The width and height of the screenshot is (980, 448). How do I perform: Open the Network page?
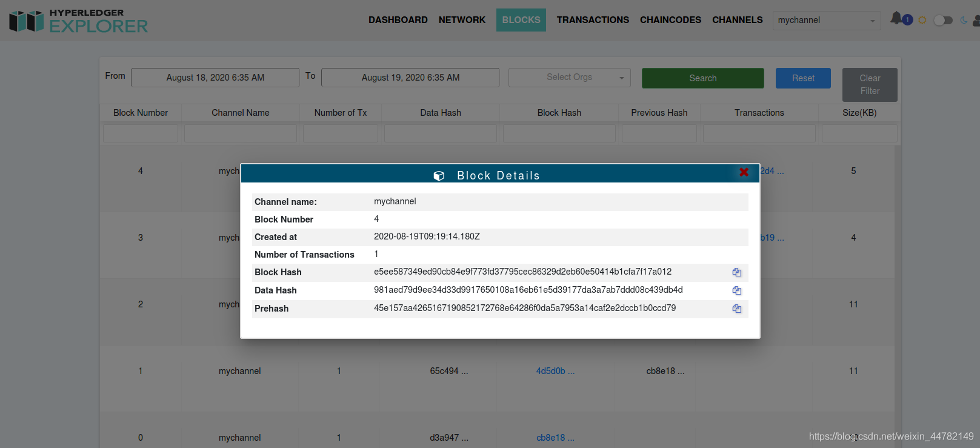pos(462,20)
